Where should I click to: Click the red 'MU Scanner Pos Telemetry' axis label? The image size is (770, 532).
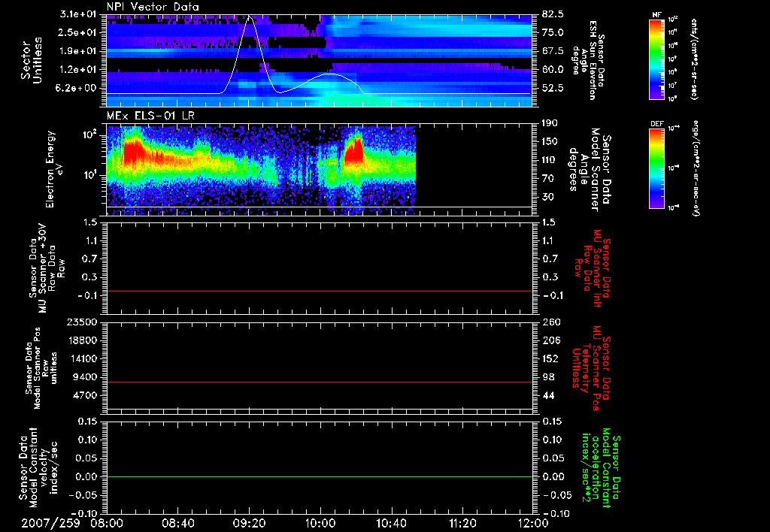click(x=591, y=368)
